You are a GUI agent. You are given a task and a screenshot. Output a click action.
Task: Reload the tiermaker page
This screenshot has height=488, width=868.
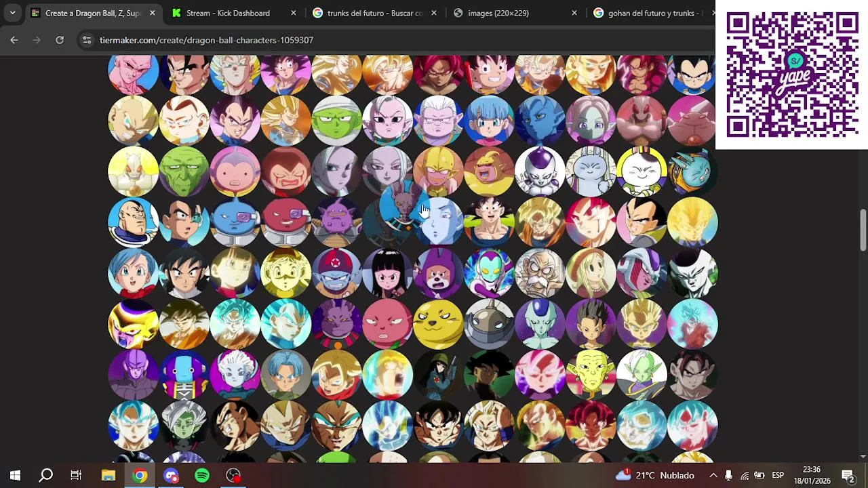pos(60,40)
